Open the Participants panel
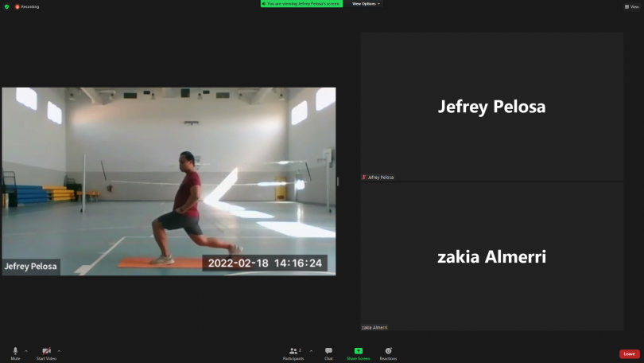 click(293, 352)
